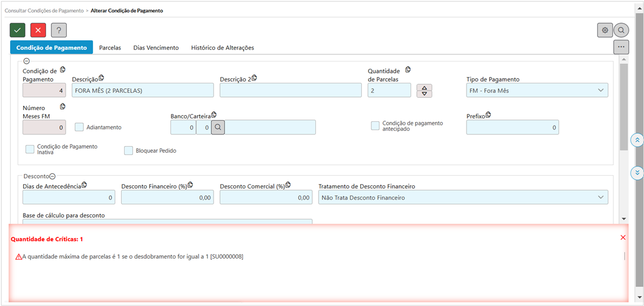Open Banco/Carteira lookup magnifier button

click(x=218, y=127)
